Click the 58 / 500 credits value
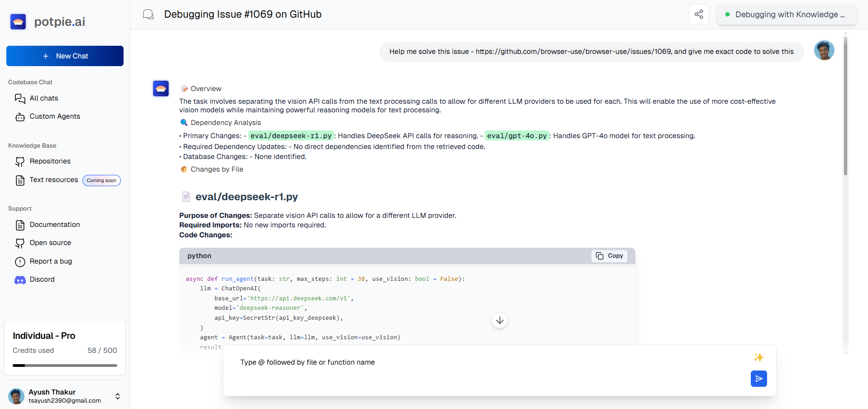Image resolution: width=868 pixels, height=409 pixels. point(102,351)
